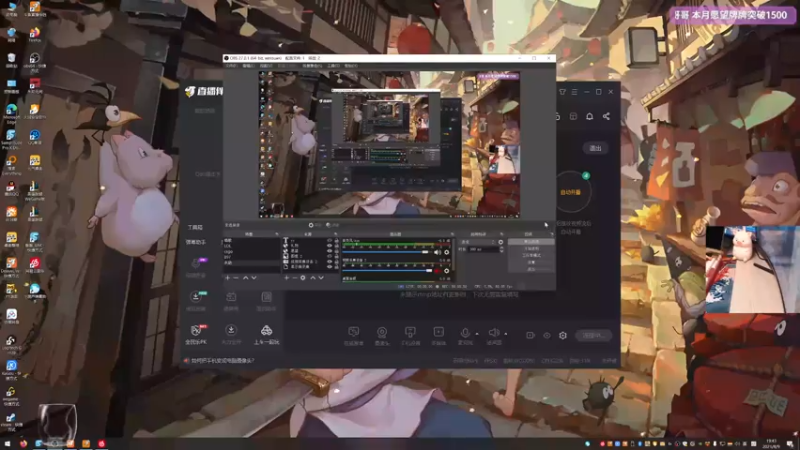
Task: Open Microsoft Edge desktop shortcut
Action: (11, 113)
